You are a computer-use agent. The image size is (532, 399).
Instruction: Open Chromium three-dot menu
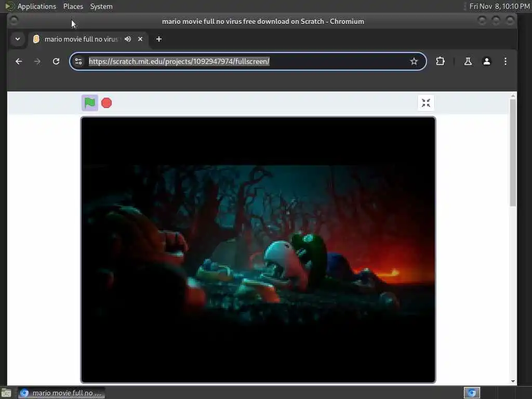(505, 61)
